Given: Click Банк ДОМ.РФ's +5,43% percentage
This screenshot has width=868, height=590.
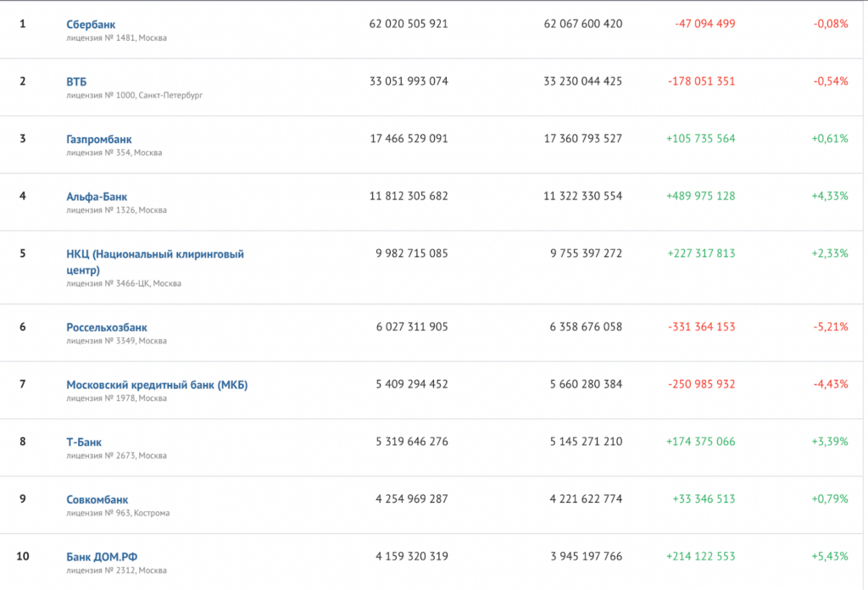Looking at the screenshot, I should point(829,556).
